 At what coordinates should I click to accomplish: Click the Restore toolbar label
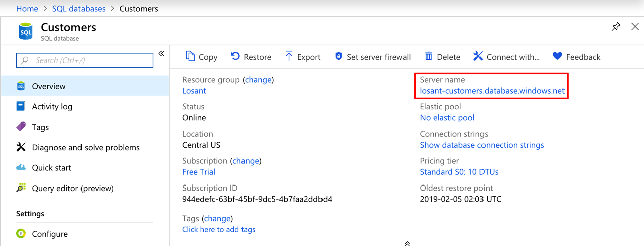[x=257, y=57]
